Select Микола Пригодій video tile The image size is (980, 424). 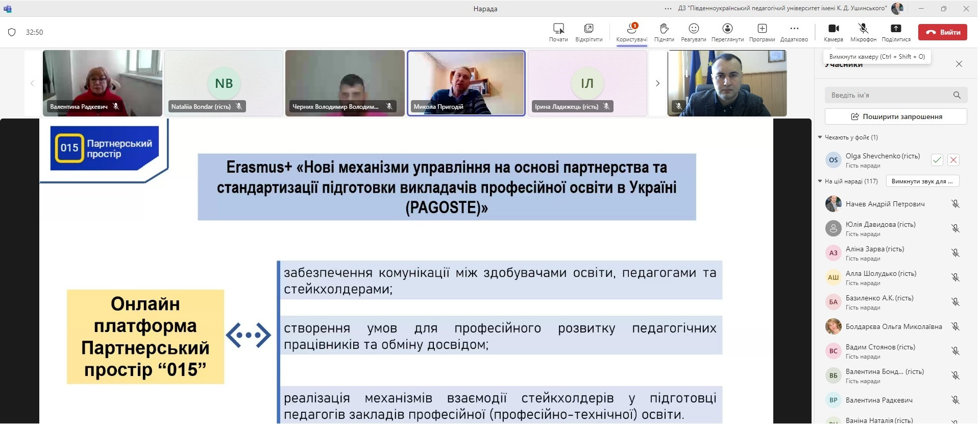[x=466, y=83]
